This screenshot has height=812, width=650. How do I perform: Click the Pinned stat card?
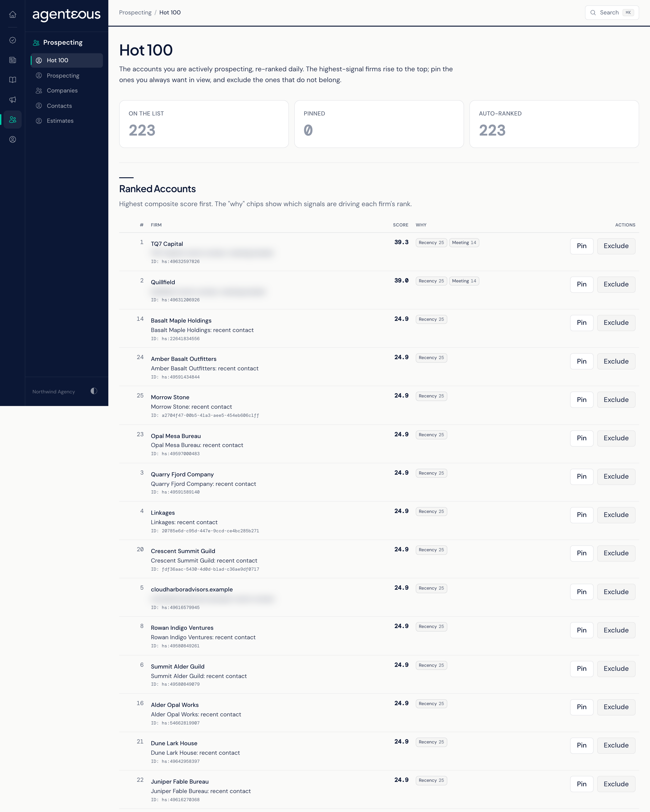click(379, 124)
